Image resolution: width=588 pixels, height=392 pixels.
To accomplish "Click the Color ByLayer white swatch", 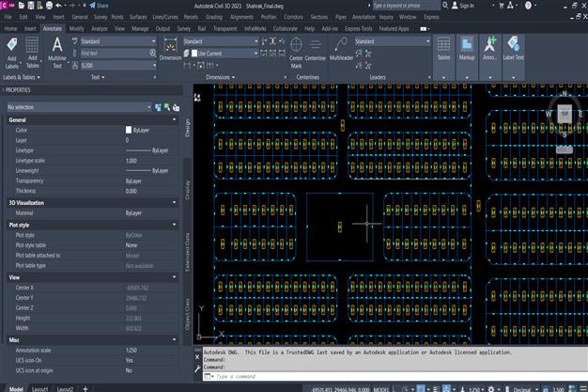I will click(129, 130).
